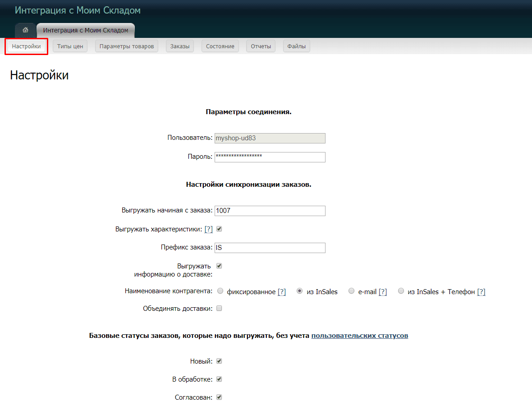This screenshot has width=532, height=406.
Task: Choose e-mail as contractor naming option
Action: (x=351, y=291)
